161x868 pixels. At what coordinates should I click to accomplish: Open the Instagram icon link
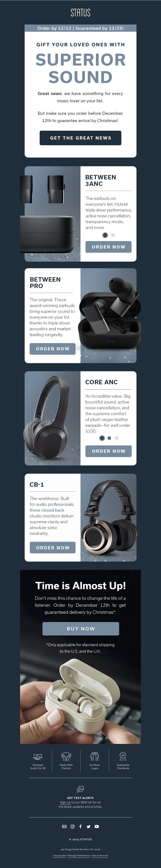click(73, 827)
